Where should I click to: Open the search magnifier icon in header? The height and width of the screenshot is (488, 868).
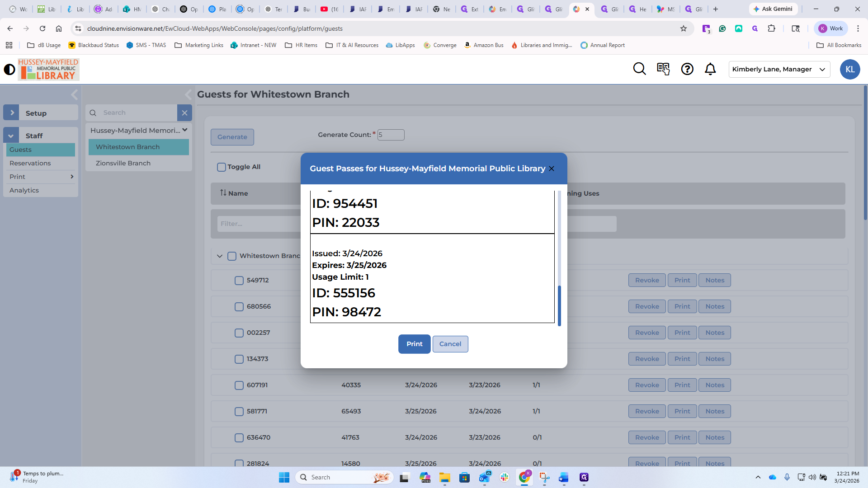[639, 69]
